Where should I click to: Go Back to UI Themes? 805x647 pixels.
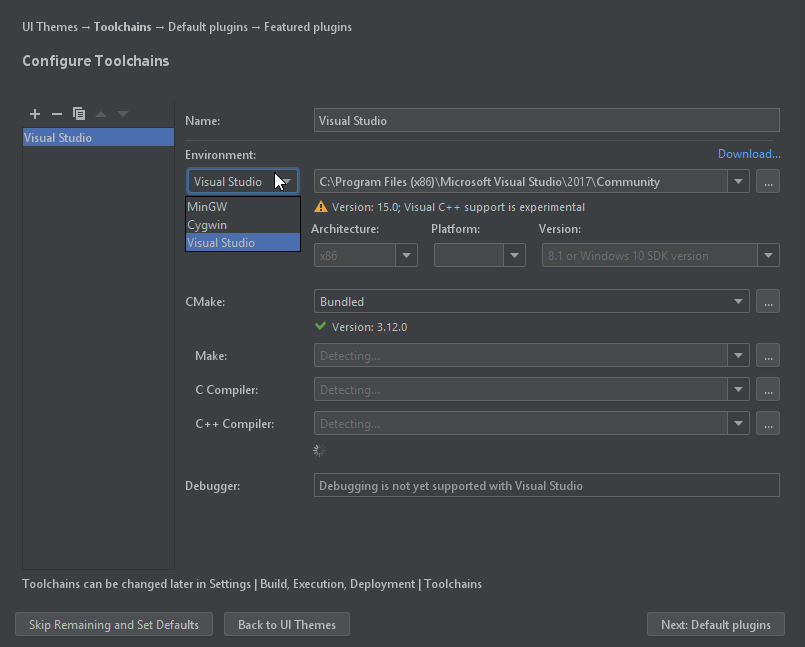[287, 624]
